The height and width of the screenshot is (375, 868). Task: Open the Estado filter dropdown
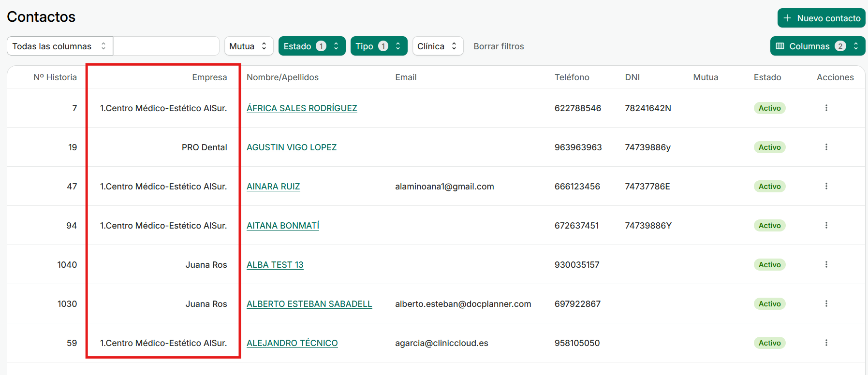312,46
